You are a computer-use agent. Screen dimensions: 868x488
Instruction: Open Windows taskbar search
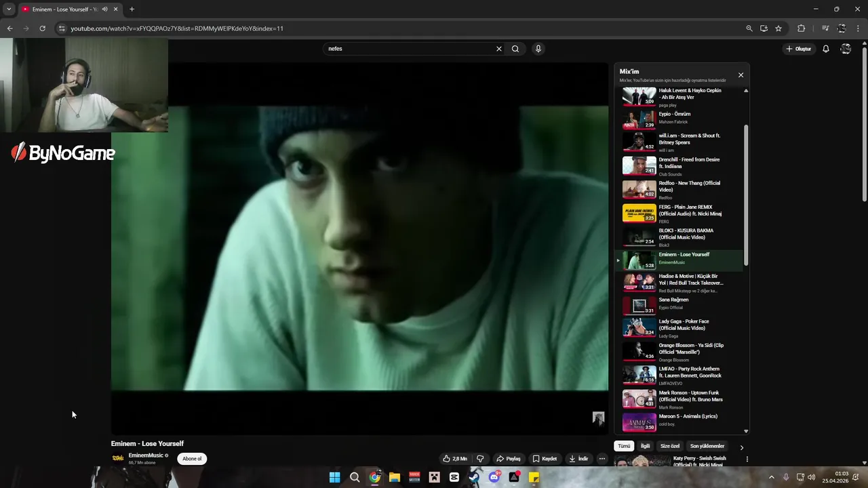[x=355, y=477]
